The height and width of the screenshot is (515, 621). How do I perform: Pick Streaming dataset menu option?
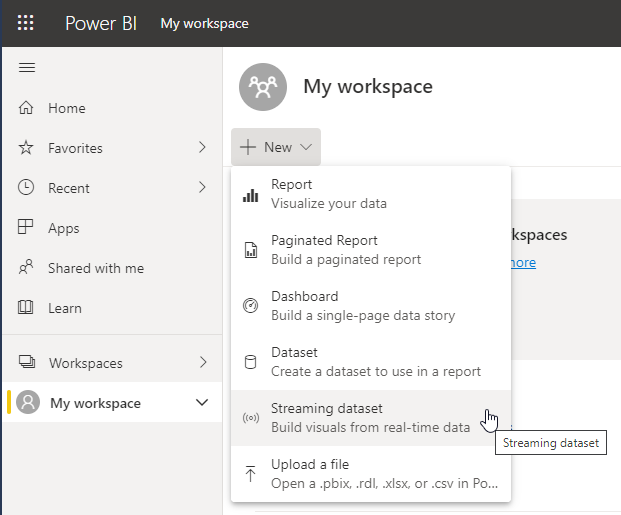371,418
